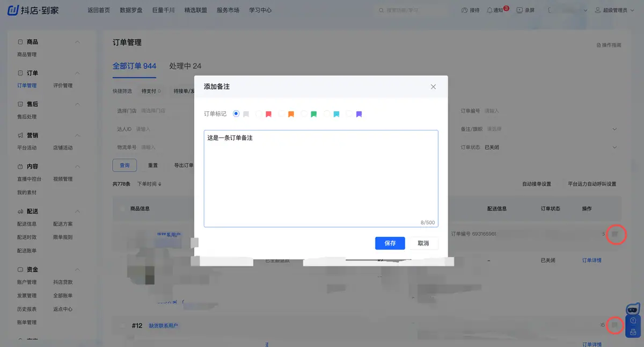Click the user avatar icon beside 超级管理员
This screenshot has width=644, height=347.
click(598, 10)
